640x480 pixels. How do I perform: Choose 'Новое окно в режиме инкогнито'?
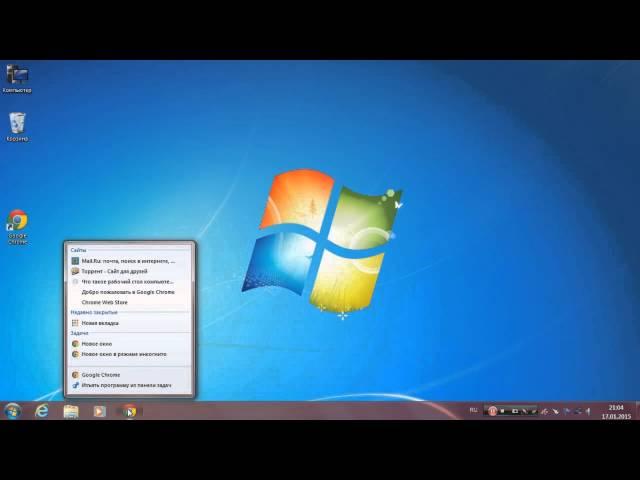pos(129,354)
